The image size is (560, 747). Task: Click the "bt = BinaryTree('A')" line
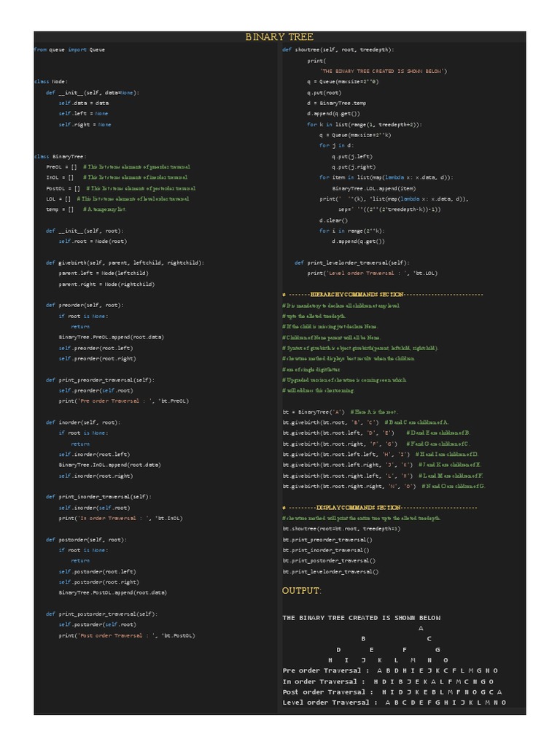(x=314, y=411)
